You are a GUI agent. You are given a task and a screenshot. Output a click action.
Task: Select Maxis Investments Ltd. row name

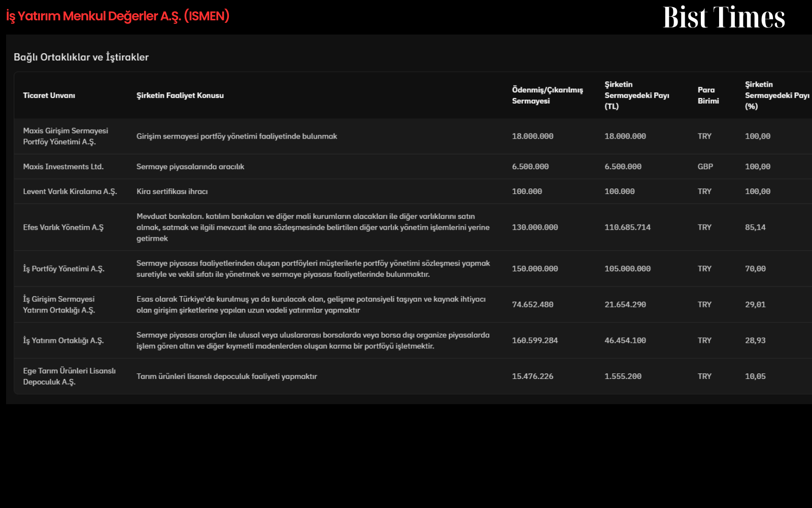pos(63,167)
